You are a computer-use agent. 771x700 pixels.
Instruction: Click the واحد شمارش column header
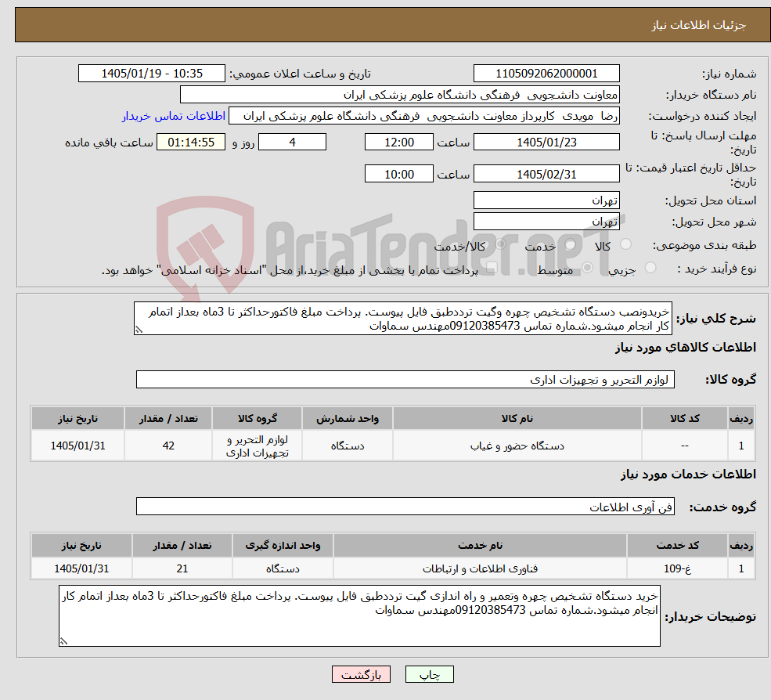pos(348,419)
